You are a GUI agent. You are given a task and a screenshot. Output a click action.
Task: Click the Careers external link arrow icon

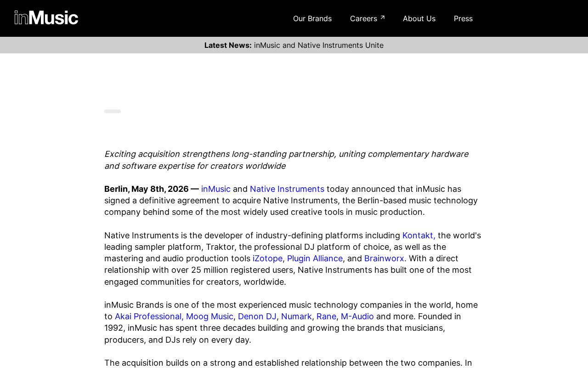(382, 18)
